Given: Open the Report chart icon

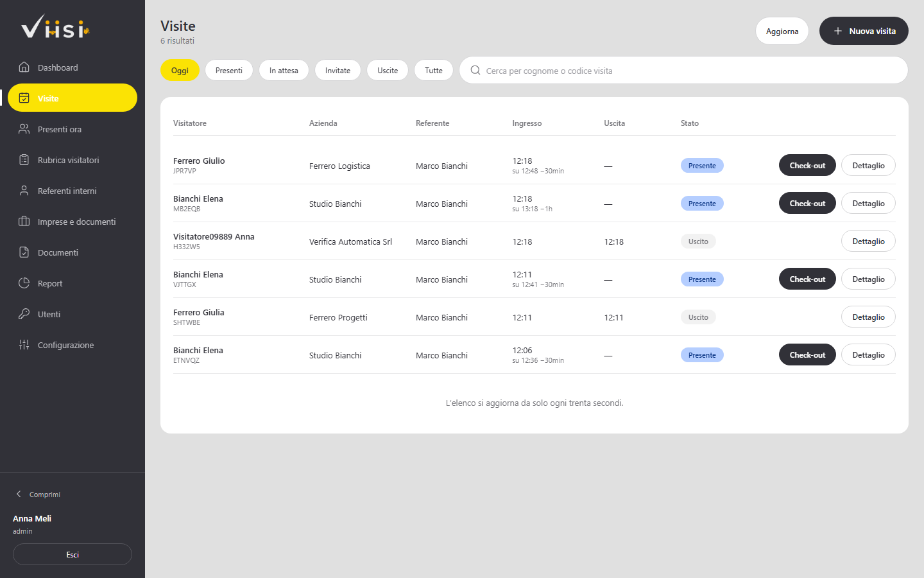Looking at the screenshot, I should tap(24, 283).
